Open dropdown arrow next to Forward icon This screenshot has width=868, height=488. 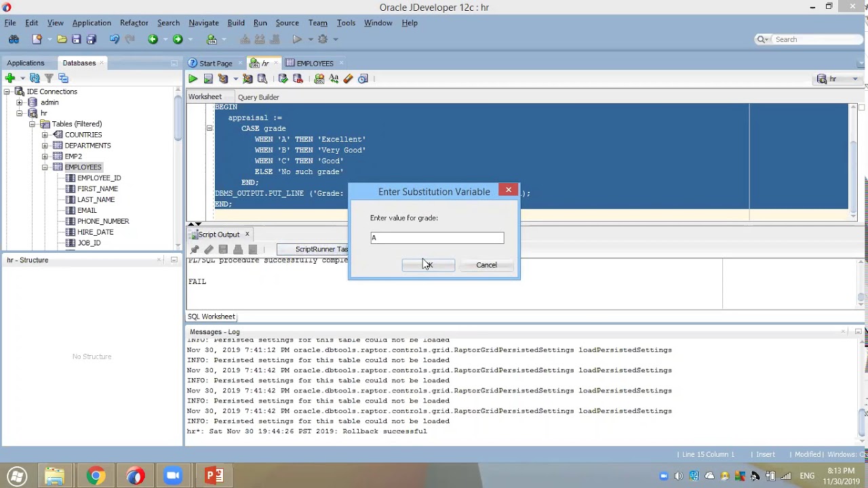189,39
